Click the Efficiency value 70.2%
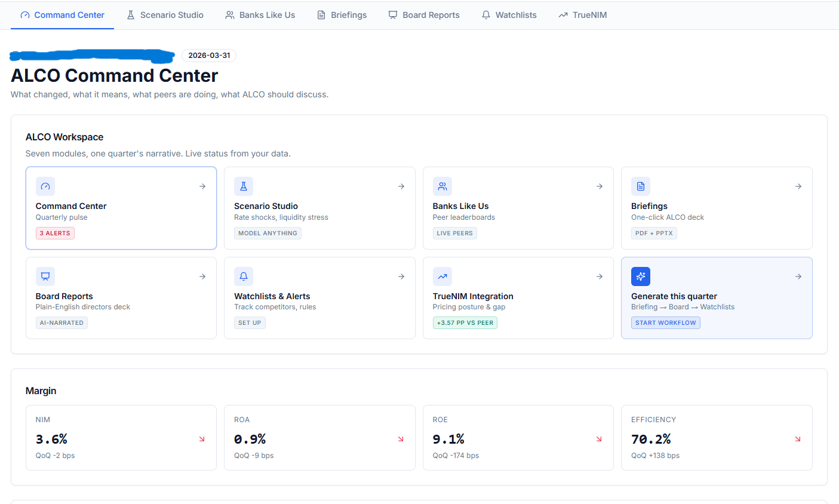Viewport: 839px width, 504px height. [x=651, y=439]
